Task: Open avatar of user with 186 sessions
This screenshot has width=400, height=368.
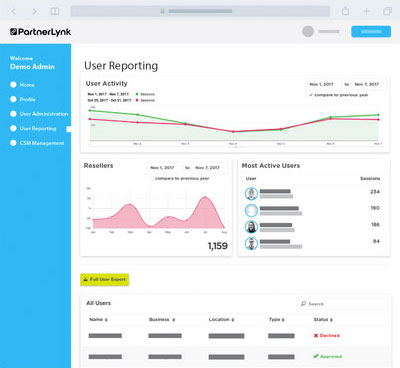Action: [x=251, y=227]
